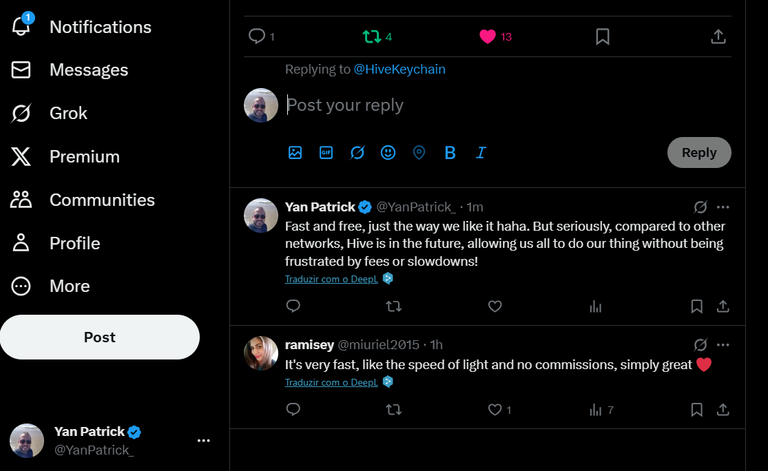Click the Grok icon in reply toolbar
Image resolution: width=768 pixels, height=471 pixels.
click(x=357, y=153)
